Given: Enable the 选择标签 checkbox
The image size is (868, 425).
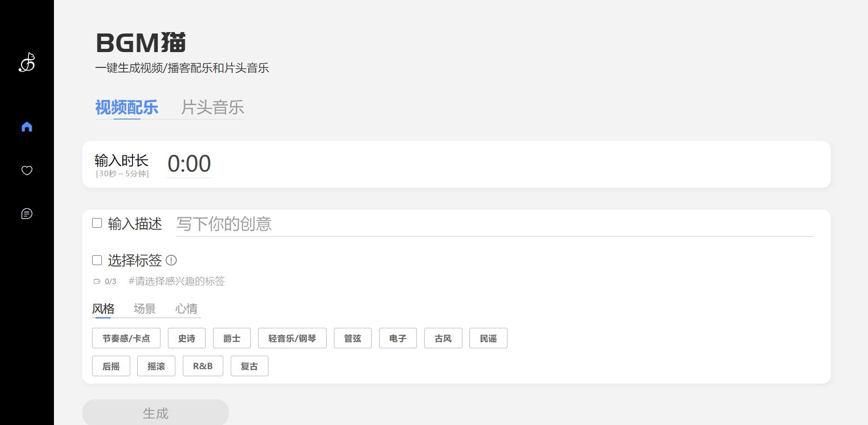Looking at the screenshot, I should [97, 260].
